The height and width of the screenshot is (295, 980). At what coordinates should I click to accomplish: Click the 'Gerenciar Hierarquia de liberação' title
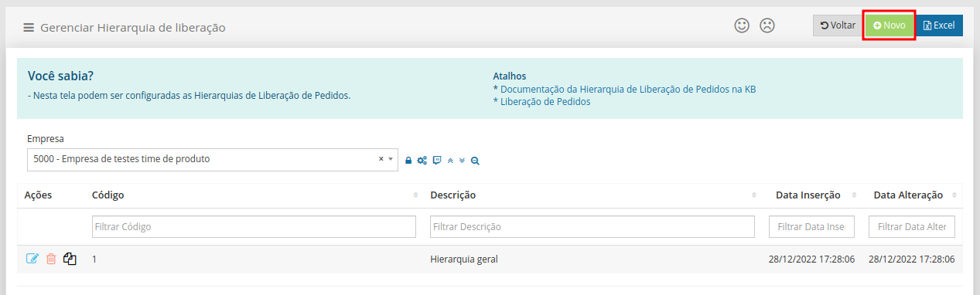point(133,28)
